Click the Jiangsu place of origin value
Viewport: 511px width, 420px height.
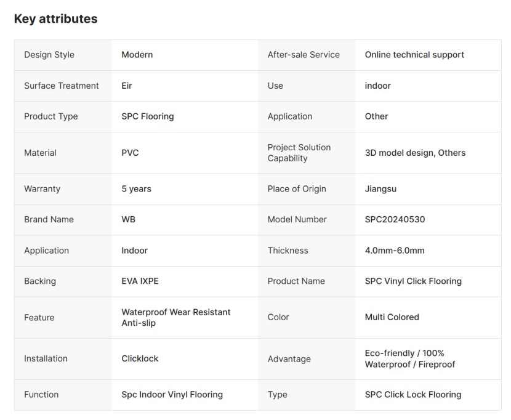tap(380, 189)
